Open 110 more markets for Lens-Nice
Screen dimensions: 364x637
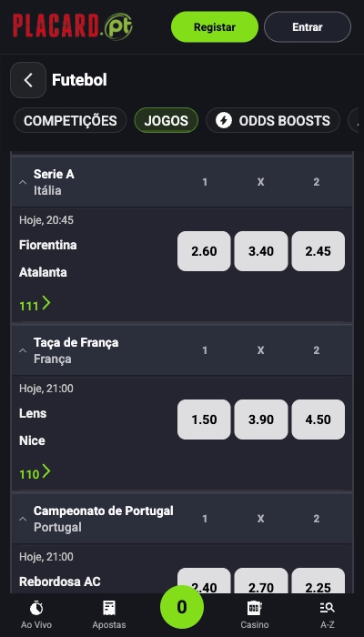click(35, 472)
